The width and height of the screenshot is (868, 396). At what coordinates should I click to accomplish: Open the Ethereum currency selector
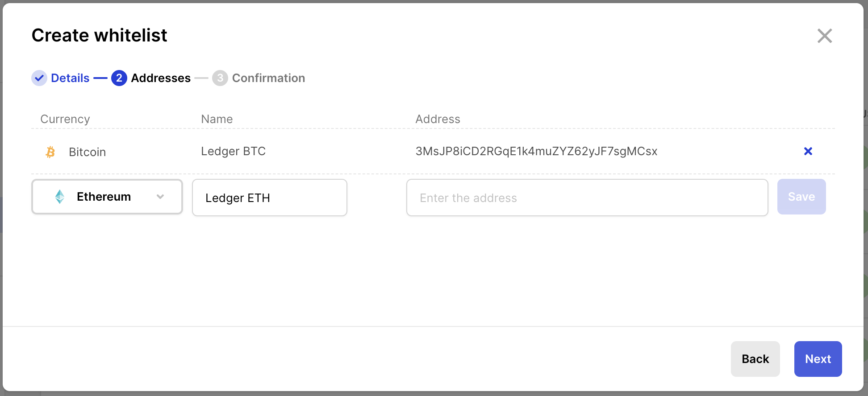point(107,197)
